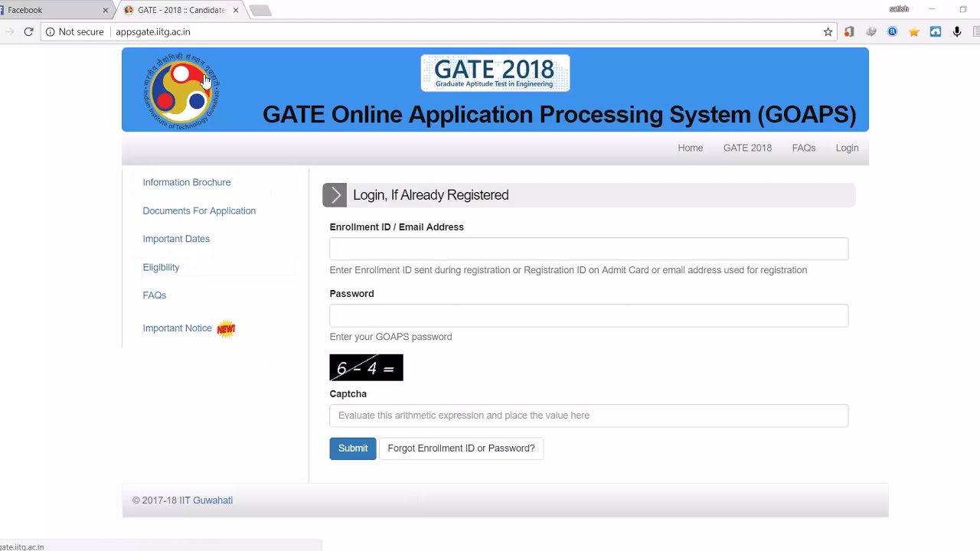Switch to the GATE - 2018 Candidate tab
The image size is (980, 551).
click(181, 10)
